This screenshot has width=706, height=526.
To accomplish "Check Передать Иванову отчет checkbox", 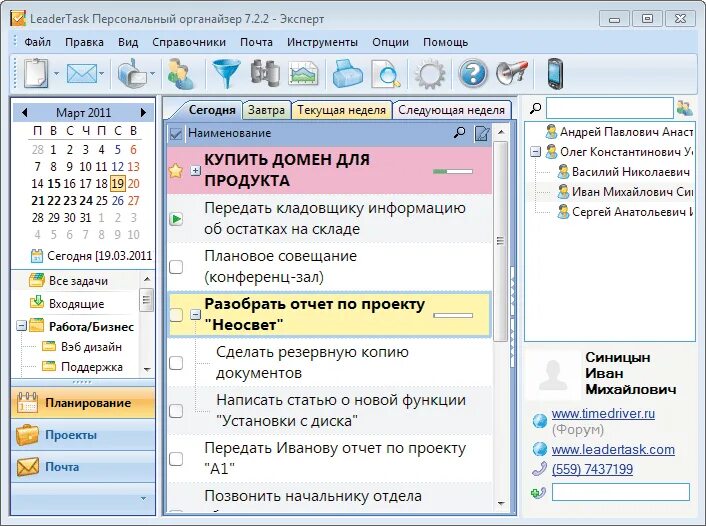I will [176, 459].
